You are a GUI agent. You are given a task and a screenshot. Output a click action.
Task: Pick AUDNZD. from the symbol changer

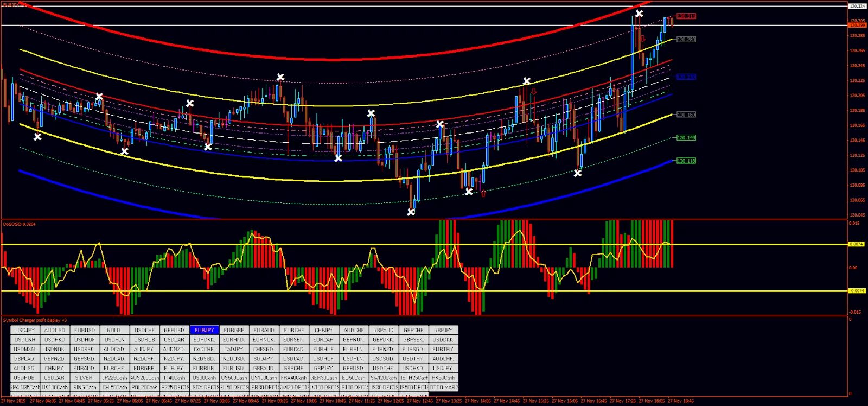click(174, 349)
